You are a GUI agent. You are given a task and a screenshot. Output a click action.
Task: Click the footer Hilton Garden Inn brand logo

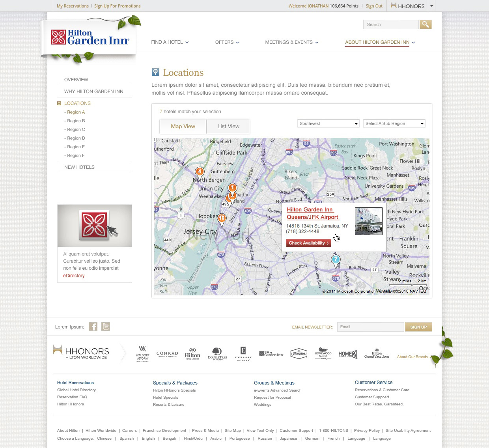pos(271,354)
